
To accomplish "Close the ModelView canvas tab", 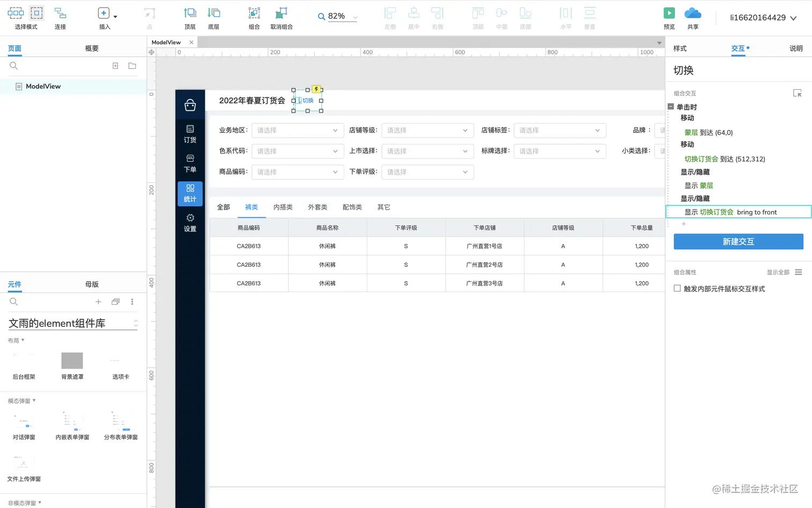I will (x=191, y=42).
